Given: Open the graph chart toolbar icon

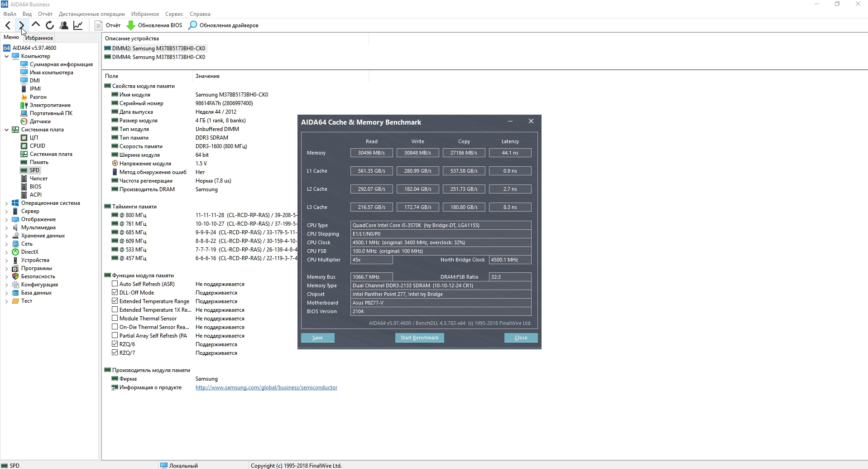Looking at the screenshot, I should click(78, 25).
